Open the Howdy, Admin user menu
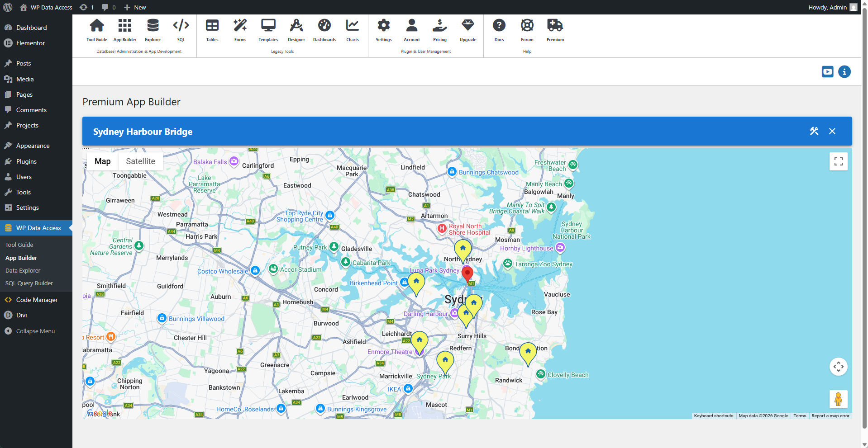This screenshot has height=448, width=868. 832,7
